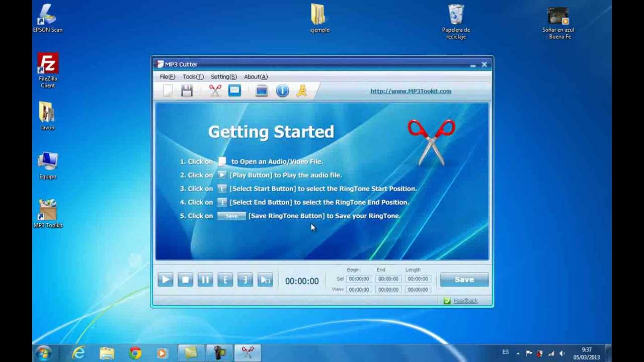Click the Sel End time field
This screenshot has height=362, width=644.
click(388, 279)
